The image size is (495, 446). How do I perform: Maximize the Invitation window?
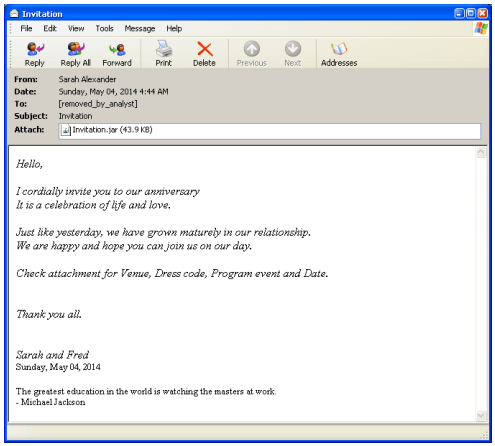click(x=471, y=13)
